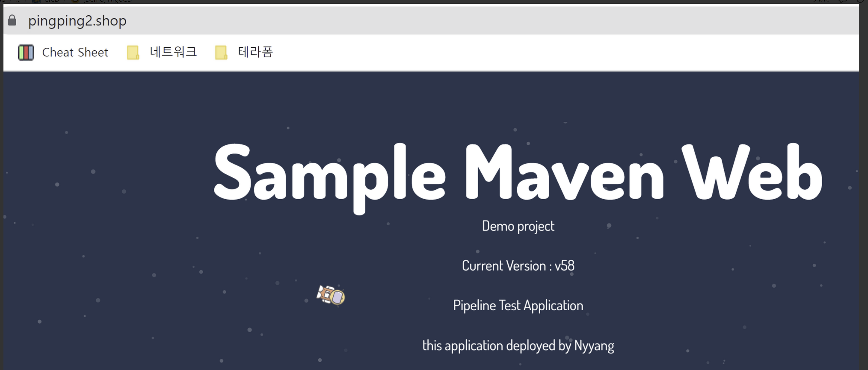
Task: Click the deployed by Nyyang line
Action: (518, 345)
